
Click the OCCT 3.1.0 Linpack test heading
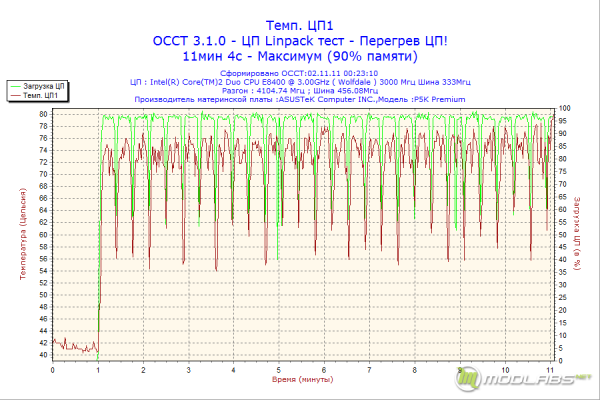point(300,41)
